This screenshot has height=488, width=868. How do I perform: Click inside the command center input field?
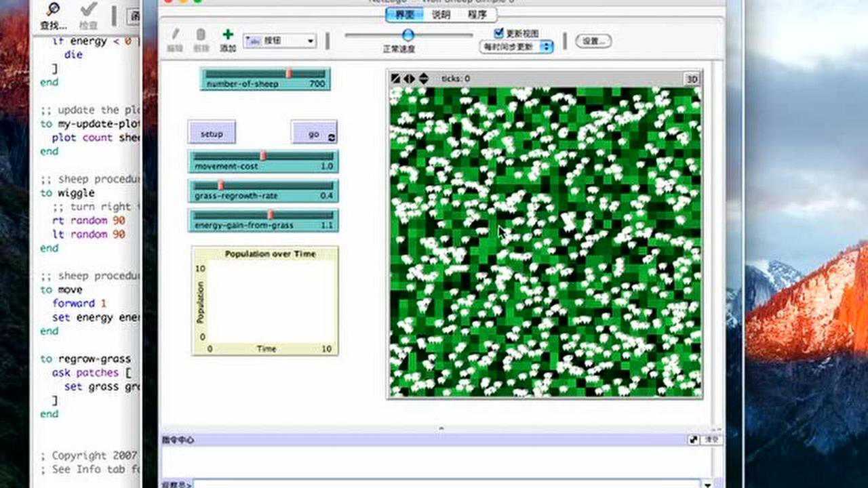tap(441, 483)
